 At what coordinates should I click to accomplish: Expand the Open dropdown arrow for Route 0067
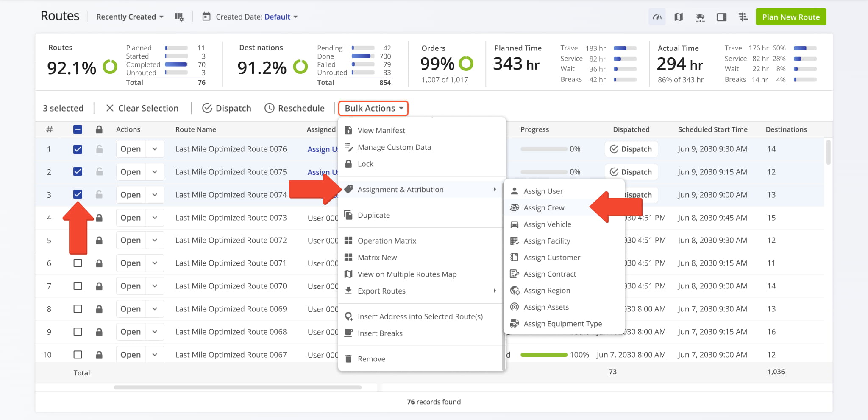155,355
